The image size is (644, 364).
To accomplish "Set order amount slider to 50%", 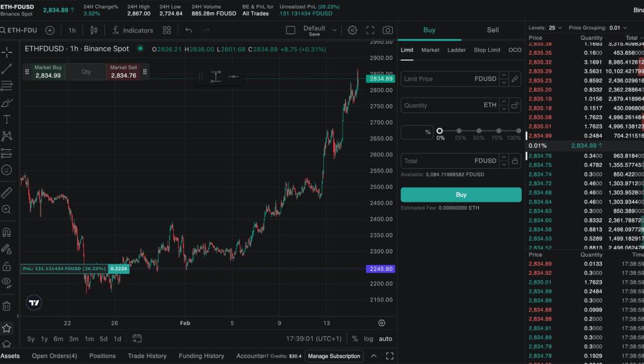I will click(x=479, y=131).
